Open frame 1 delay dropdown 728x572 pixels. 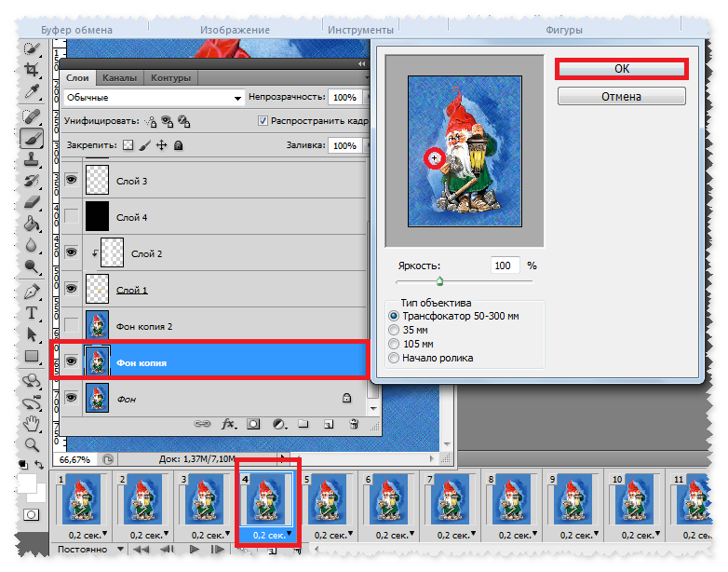(x=104, y=534)
